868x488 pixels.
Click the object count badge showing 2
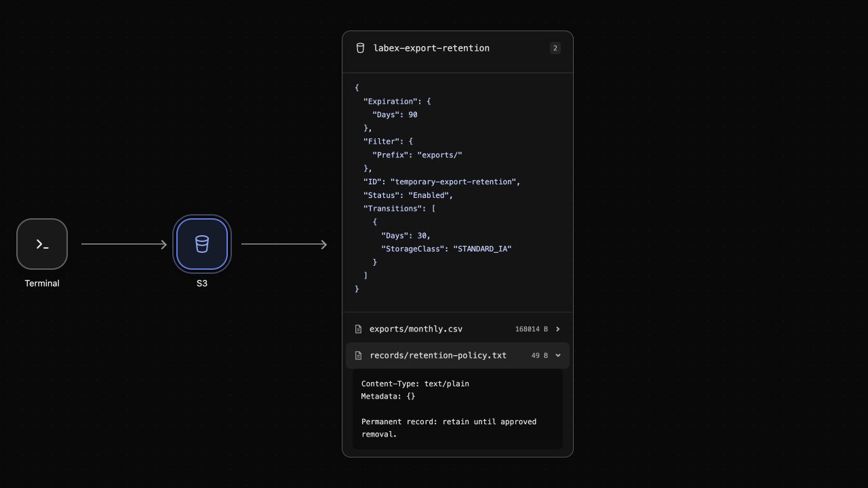(555, 48)
